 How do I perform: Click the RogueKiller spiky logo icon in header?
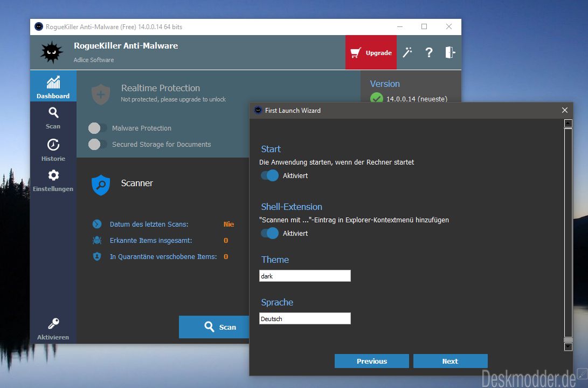coord(52,52)
